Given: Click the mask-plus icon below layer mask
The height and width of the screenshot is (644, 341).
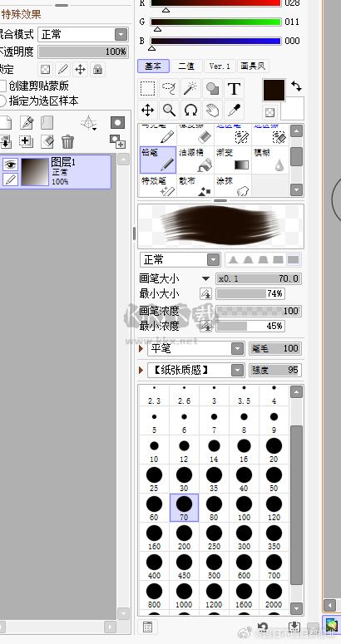Looking at the screenshot, I should click(x=117, y=142).
